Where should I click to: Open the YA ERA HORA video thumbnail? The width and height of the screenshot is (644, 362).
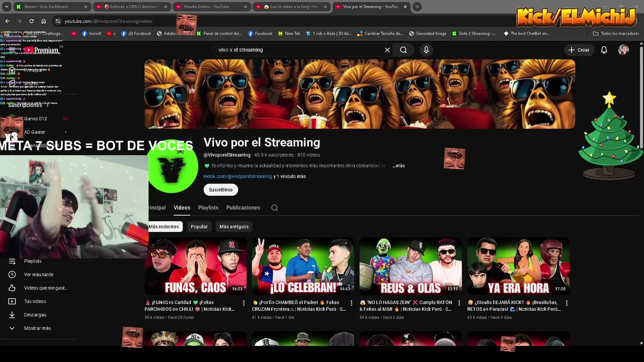(x=518, y=266)
